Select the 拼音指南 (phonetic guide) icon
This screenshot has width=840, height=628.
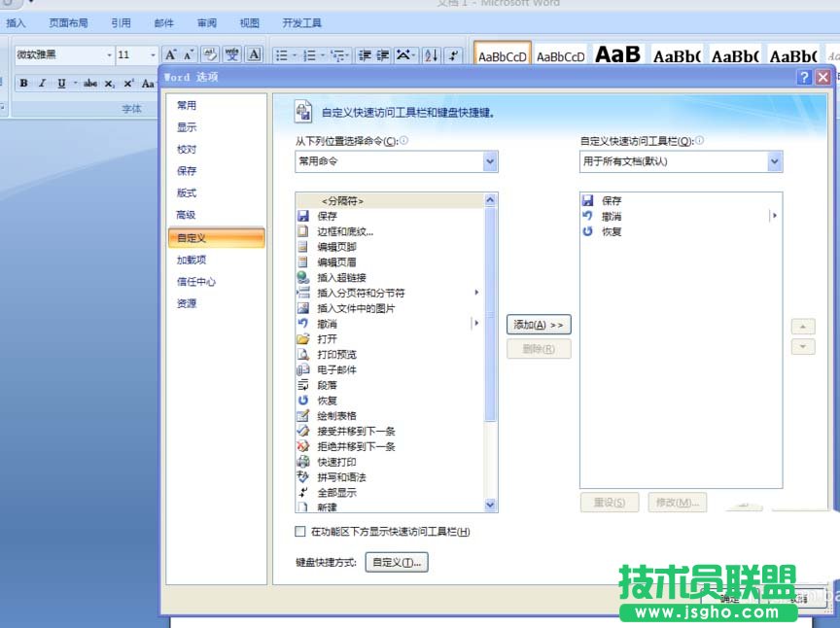232,55
